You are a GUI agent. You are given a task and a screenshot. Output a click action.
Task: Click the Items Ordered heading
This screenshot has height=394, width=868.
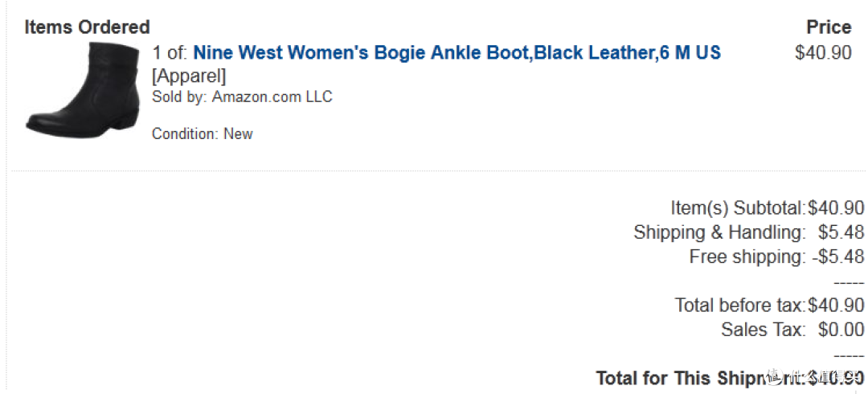[87, 27]
